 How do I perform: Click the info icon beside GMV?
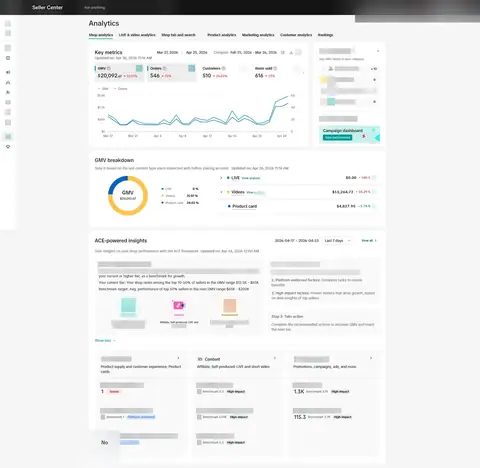point(109,68)
